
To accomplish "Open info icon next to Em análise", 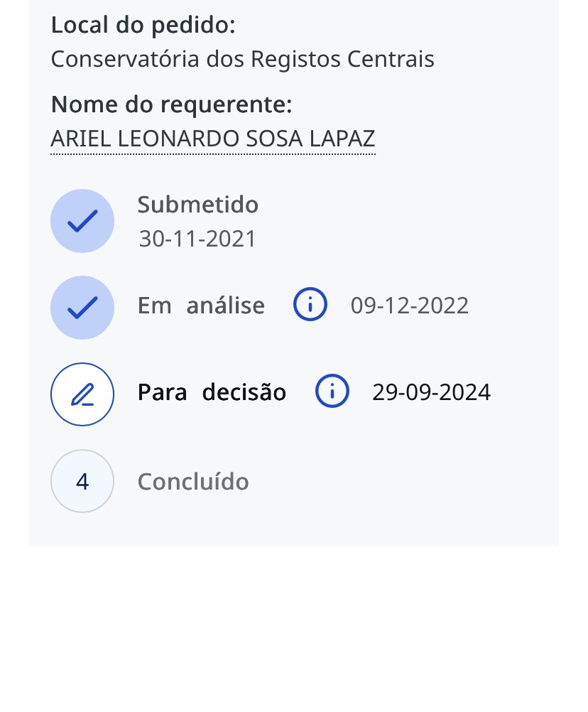I will [310, 306].
